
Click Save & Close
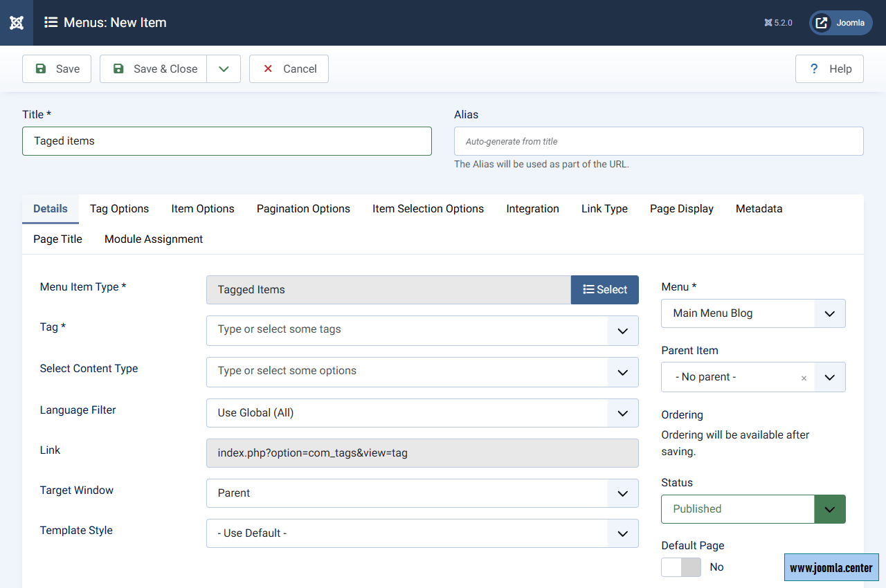[154, 69]
